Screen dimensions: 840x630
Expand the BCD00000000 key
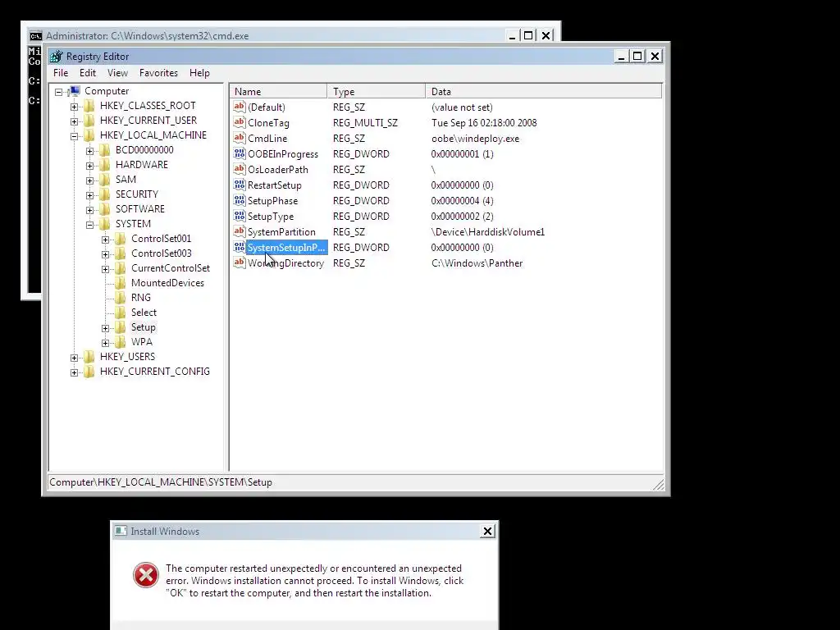click(89, 151)
